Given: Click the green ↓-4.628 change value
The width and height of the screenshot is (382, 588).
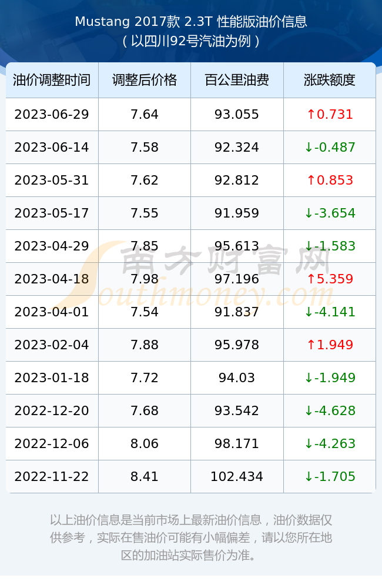Looking at the screenshot, I should pyautogui.click(x=330, y=410).
